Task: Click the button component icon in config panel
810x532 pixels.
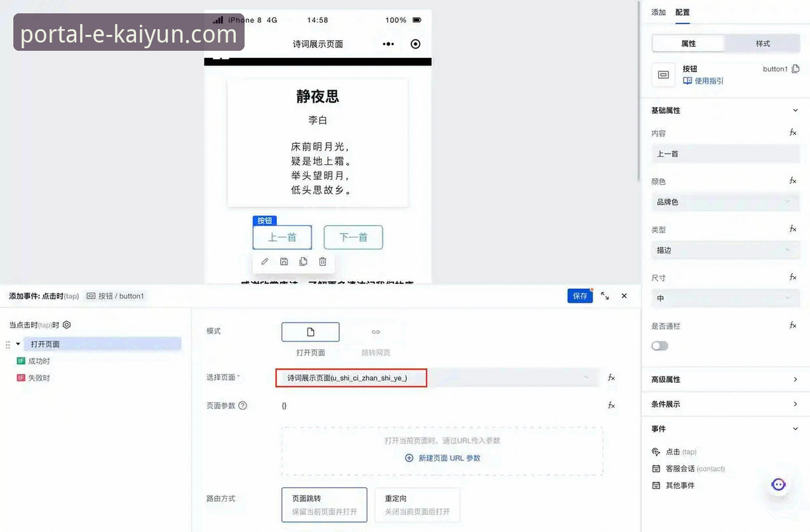Action: tap(663, 75)
